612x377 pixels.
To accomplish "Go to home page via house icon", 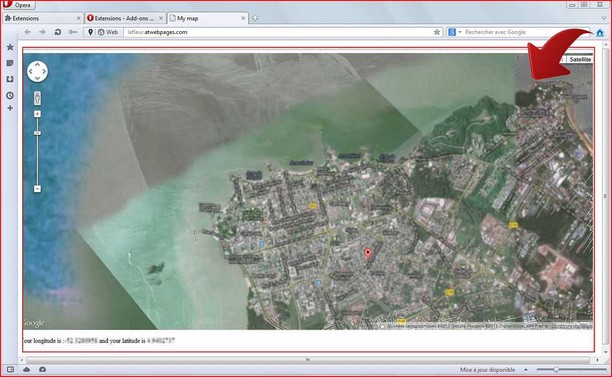I will click(x=600, y=32).
